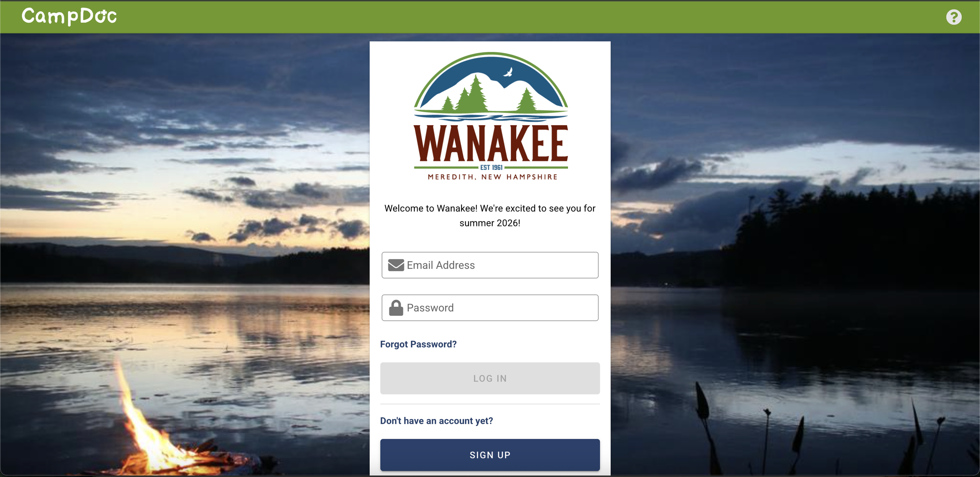Click the CampDoc logo in header
980x477 pixels.
(69, 16)
